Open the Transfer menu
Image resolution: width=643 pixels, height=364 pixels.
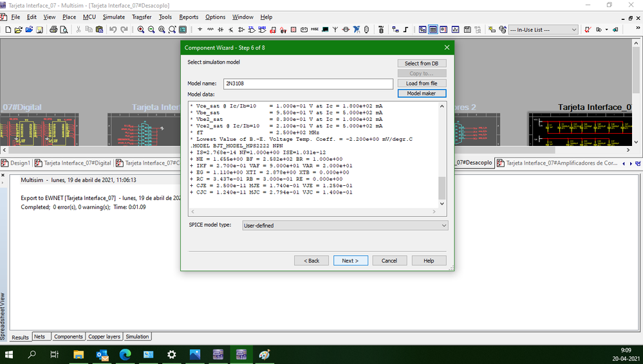[x=142, y=17]
